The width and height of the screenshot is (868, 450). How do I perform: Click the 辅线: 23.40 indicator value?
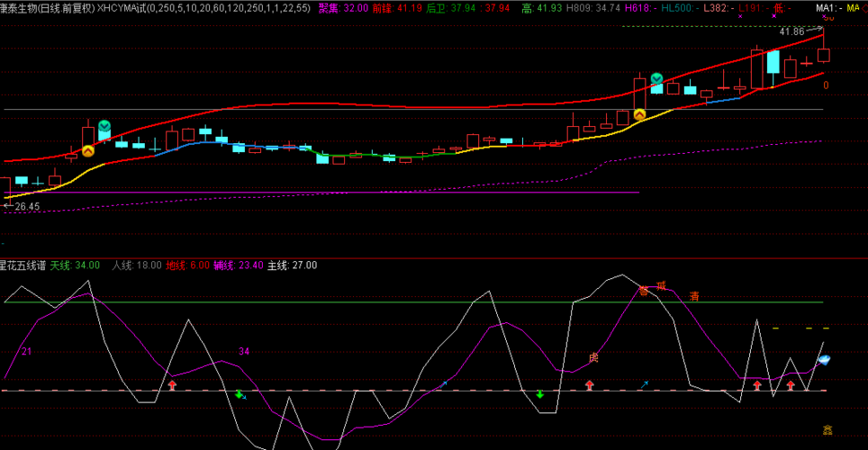point(239,265)
